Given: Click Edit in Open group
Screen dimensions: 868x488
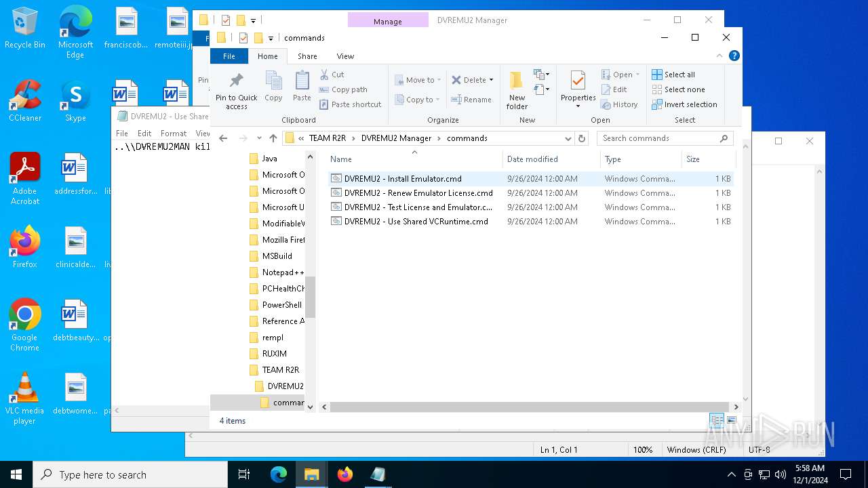Looking at the screenshot, I should [614, 89].
